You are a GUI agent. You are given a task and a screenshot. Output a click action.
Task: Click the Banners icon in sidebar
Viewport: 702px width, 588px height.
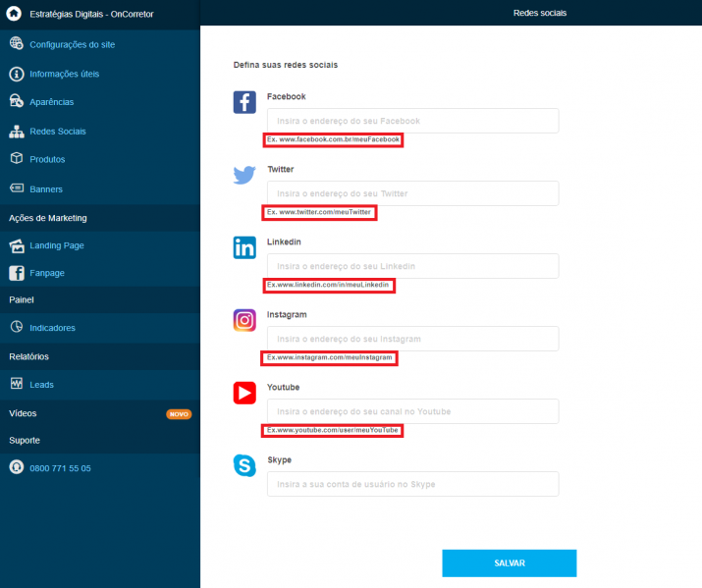click(17, 187)
